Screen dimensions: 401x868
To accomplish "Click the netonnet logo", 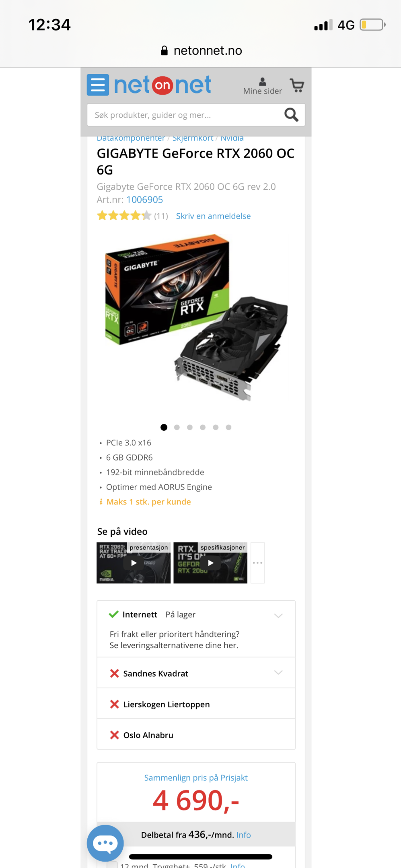I will click(x=162, y=85).
